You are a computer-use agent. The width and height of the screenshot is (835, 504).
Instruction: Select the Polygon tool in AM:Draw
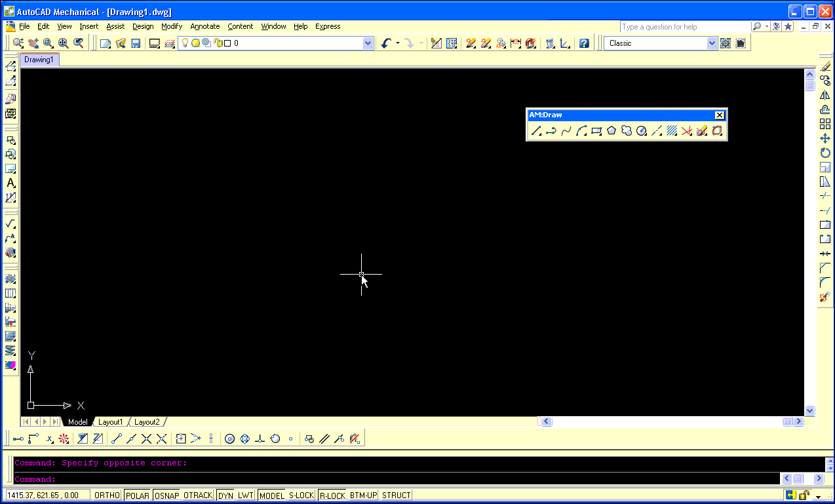[x=612, y=131]
